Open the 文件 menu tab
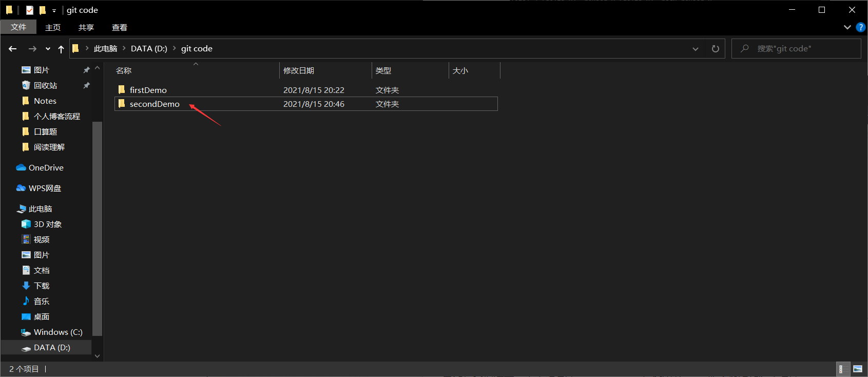This screenshot has height=377, width=868. pos(18,27)
